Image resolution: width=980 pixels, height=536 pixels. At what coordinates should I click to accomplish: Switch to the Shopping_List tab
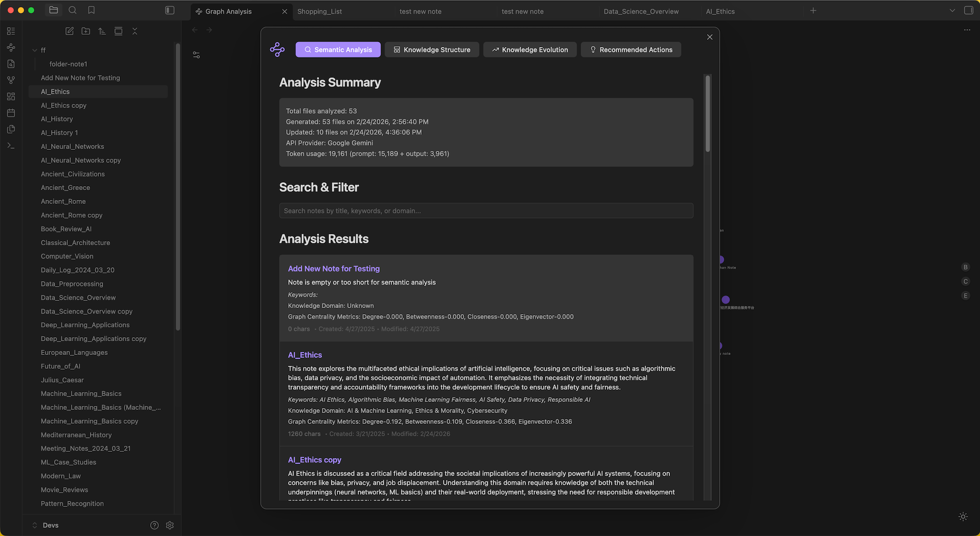[x=320, y=11]
